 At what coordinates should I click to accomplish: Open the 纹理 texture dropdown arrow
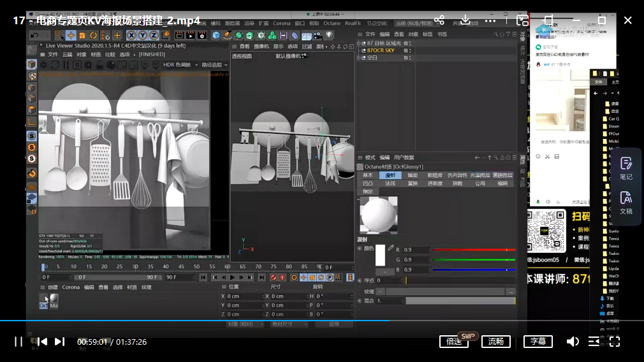(x=380, y=292)
